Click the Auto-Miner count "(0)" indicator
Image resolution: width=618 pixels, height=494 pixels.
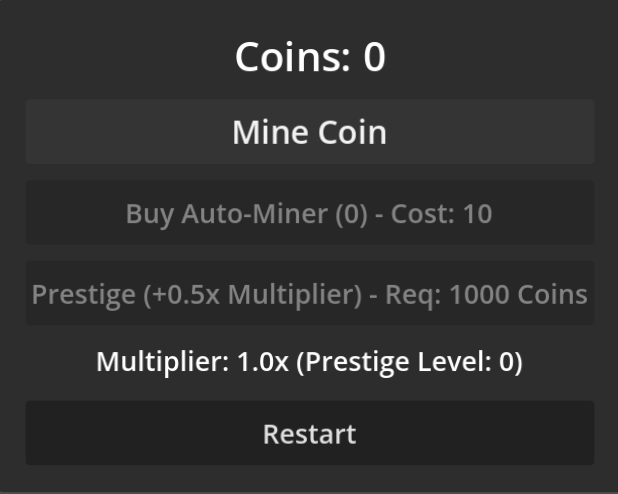351,214
